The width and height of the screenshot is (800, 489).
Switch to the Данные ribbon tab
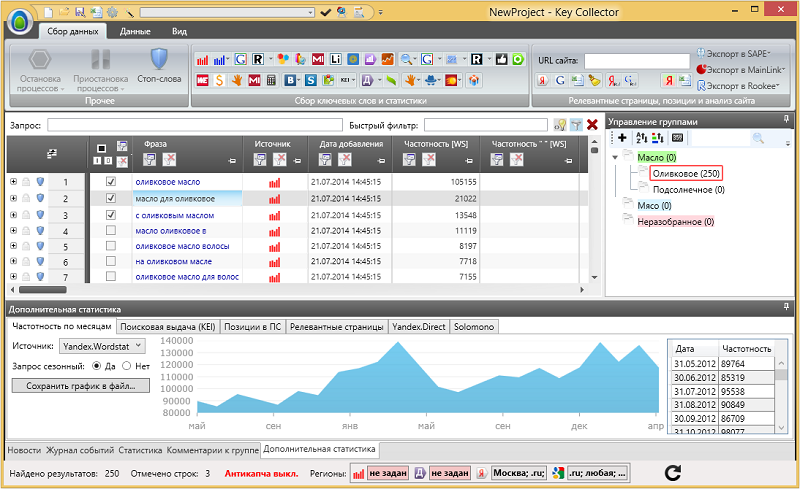coord(135,31)
